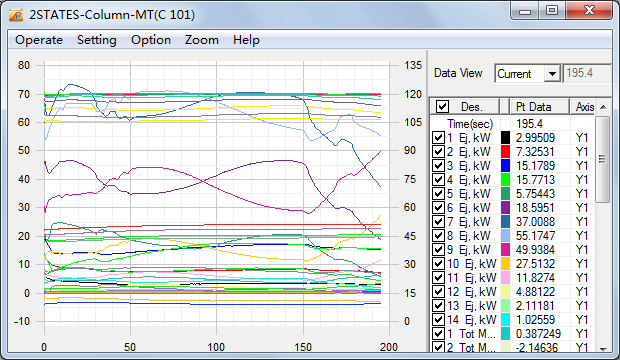Click the application icon in title bar
Image resolution: width=620 pixels, height=360 pixels.
coord(16,15)
